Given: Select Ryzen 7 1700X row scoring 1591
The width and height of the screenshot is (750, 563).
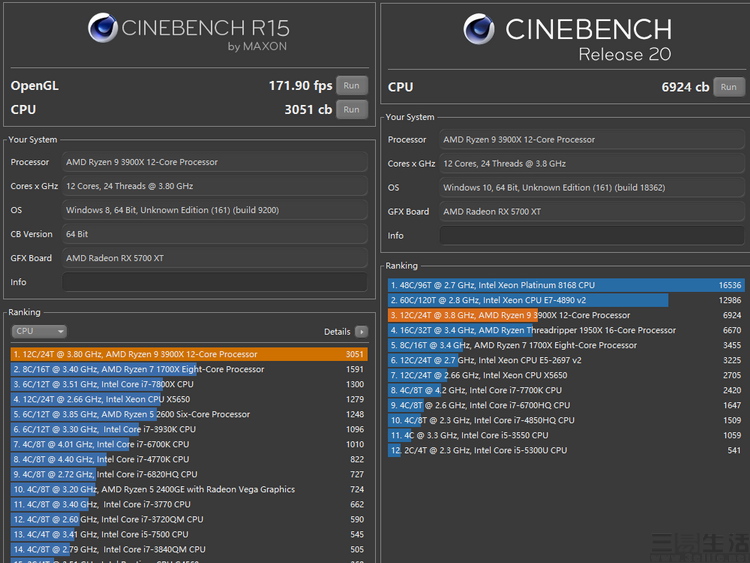Looking at the screenshot, I should point(189,369).
